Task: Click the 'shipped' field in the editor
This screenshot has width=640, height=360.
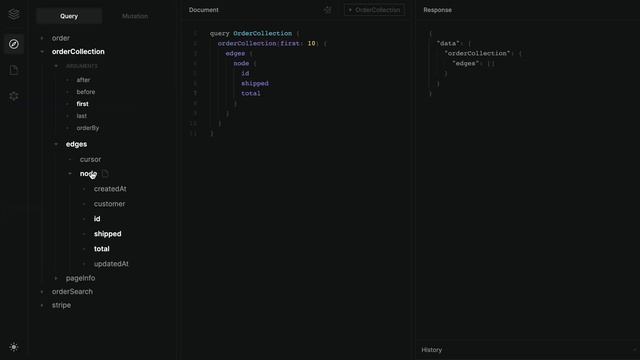Action: click(x=255, y=83)
